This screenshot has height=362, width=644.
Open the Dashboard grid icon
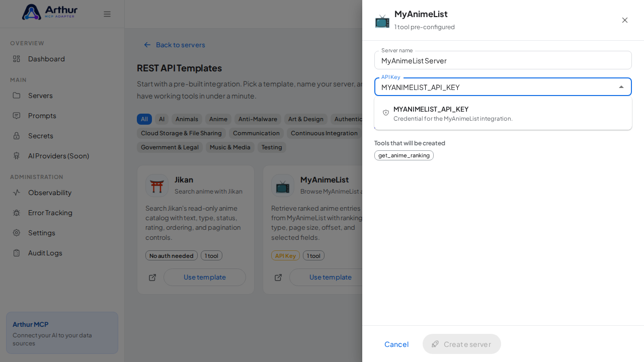point(17,59)
